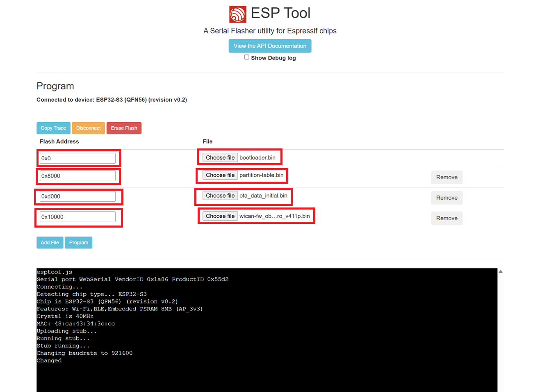Edit the 0x8000 flash address field
533x392 pixels.
[77, 176]
